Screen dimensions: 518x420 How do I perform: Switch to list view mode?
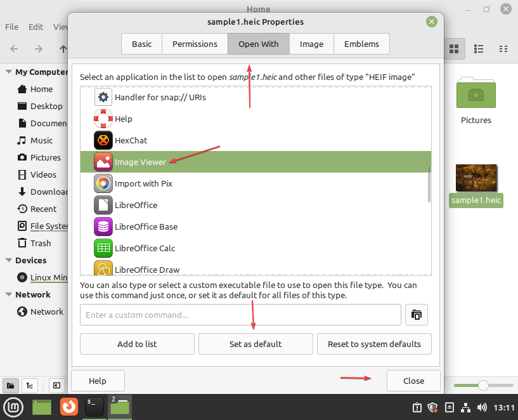479,49
